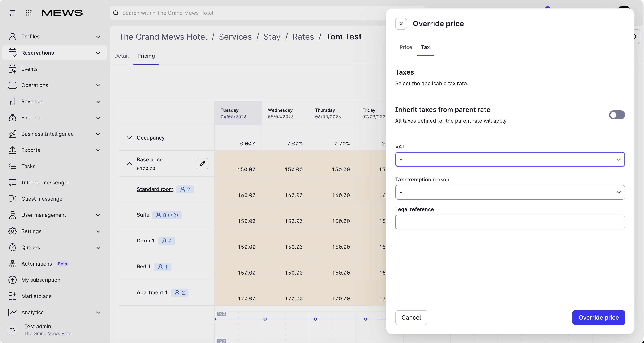The image size is (644, 343).
Task: Click the Analytics line graph icon
Action: pyautogui.click(x=13, y=312)
